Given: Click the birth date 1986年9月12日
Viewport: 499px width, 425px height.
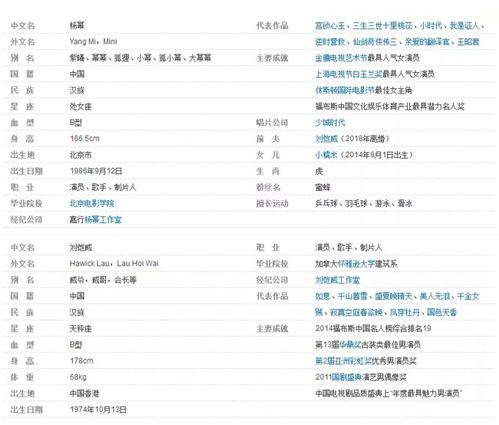Looking at the screenshot, I should pyautogui.click(x=96, y=171).
